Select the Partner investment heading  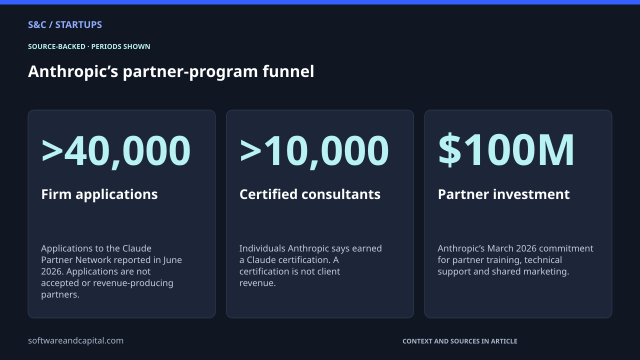coord(504,194)
